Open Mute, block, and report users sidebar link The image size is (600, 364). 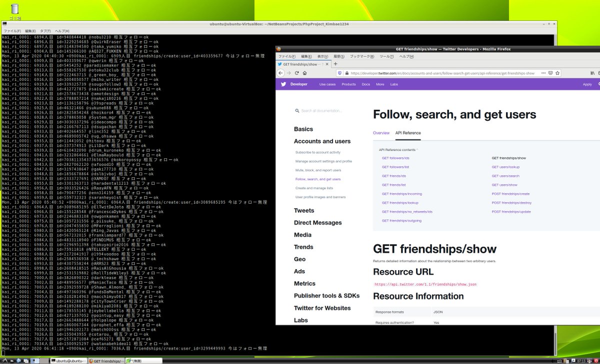click(x=318, y=170)
